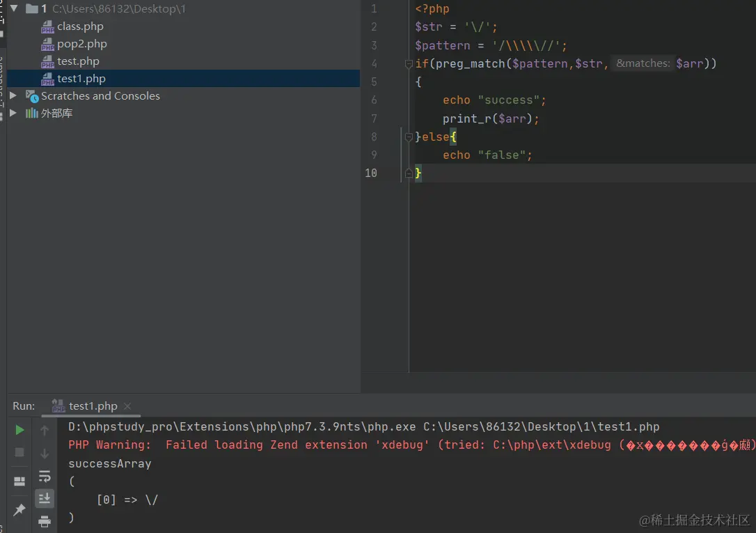Image resolution: width=756 pixels, height=533 pixels.
Task: Open class.php in the project tree
Action: (x=80, y=26)
